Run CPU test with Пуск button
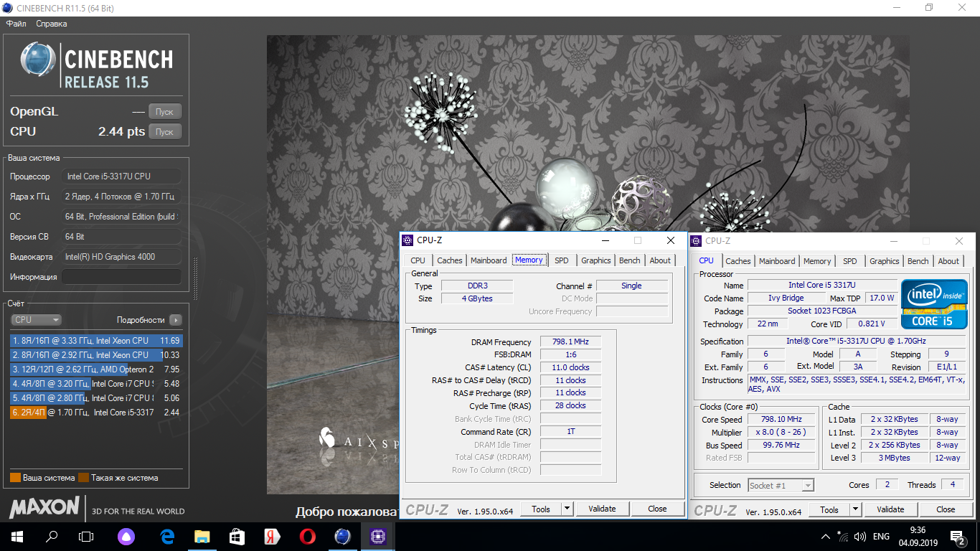 coord(165,132)
